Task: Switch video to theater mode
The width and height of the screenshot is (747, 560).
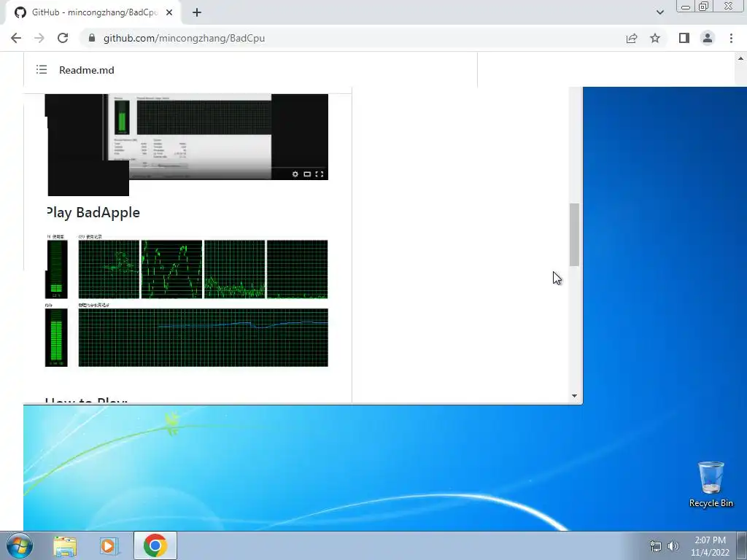Action: coord(307,174)
